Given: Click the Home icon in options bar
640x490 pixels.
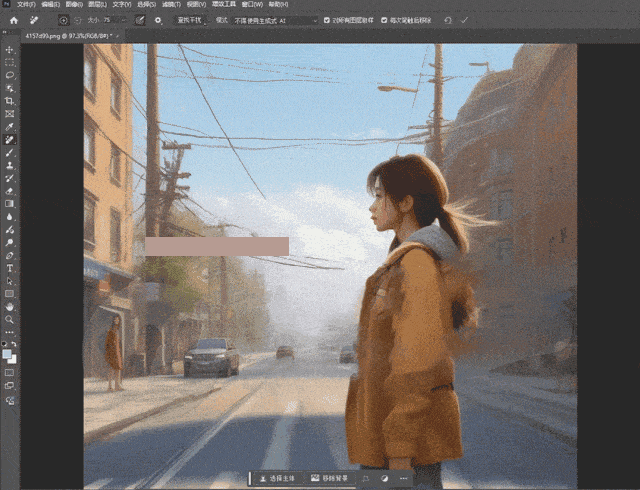Looking at the screenshot, I should tap(14, 20).
